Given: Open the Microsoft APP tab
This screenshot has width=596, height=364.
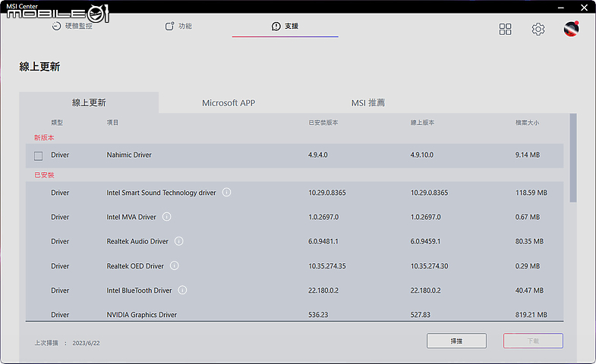Looking at the screenshot, I should click(229, 103).
